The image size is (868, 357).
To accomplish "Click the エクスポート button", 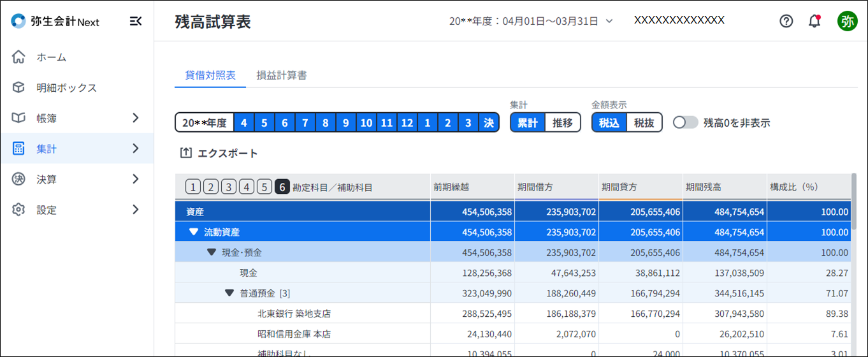I will [x=220, y=153].
